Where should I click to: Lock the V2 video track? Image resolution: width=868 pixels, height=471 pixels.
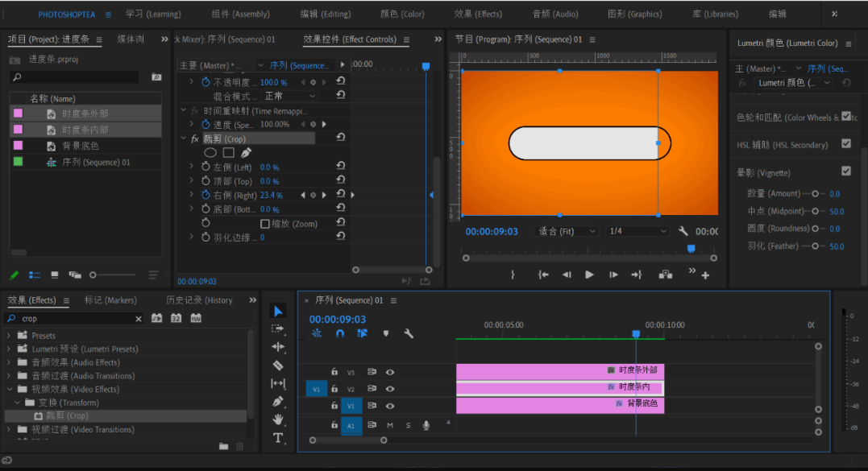334,389
